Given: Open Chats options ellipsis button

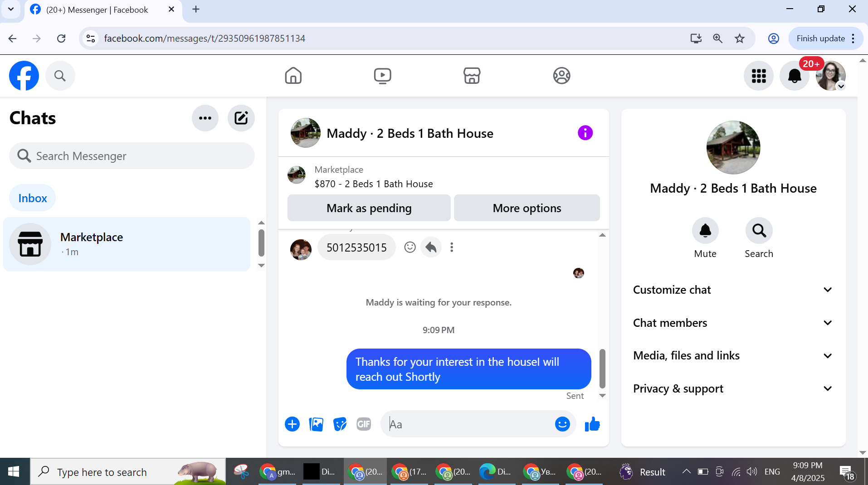Looking at the screenshot, I should 205,118.
